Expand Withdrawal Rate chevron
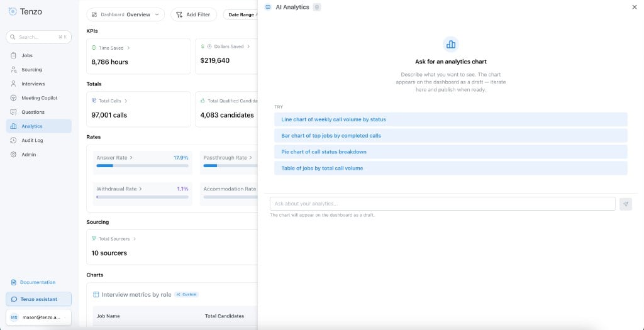The image size is (644, 330). [140, 189]
